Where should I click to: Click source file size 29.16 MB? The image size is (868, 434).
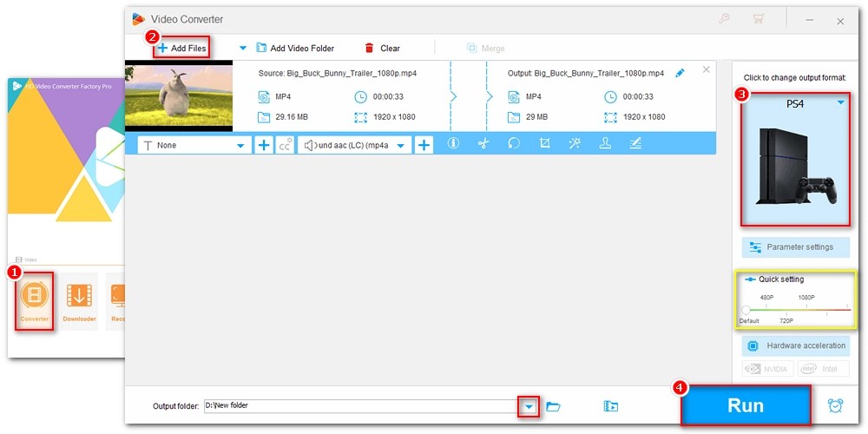pyautogui.click(x=290, y=117)
